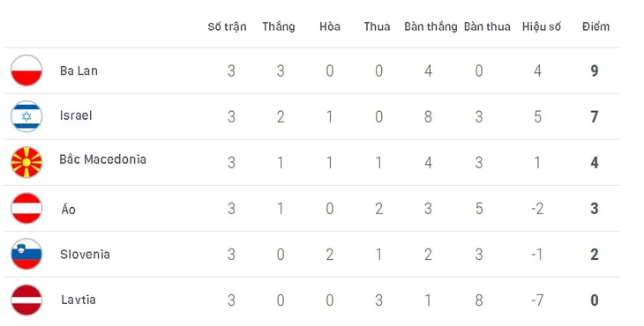644x326 pixels.
Task: Select the Áo team name
Action: pos(68,209)
